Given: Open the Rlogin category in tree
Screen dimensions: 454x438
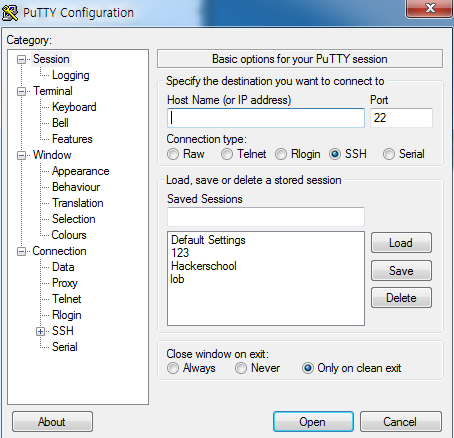Looking at the screenshot, I should point(67,315).
